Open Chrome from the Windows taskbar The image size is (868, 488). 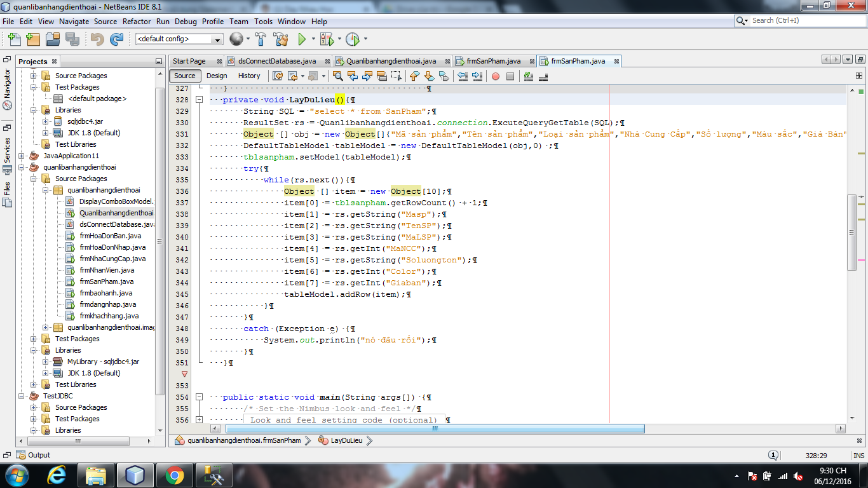(175, 475)
